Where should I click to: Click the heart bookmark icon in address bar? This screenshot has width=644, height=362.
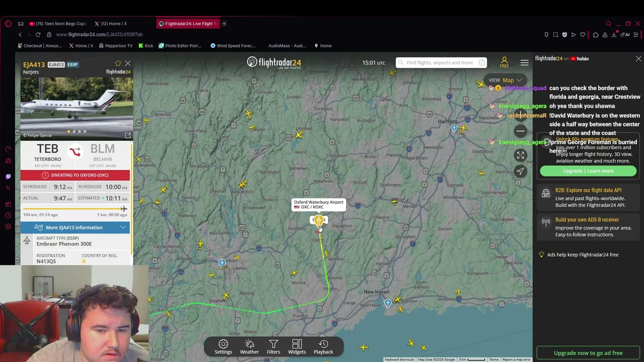click(583, 35)
